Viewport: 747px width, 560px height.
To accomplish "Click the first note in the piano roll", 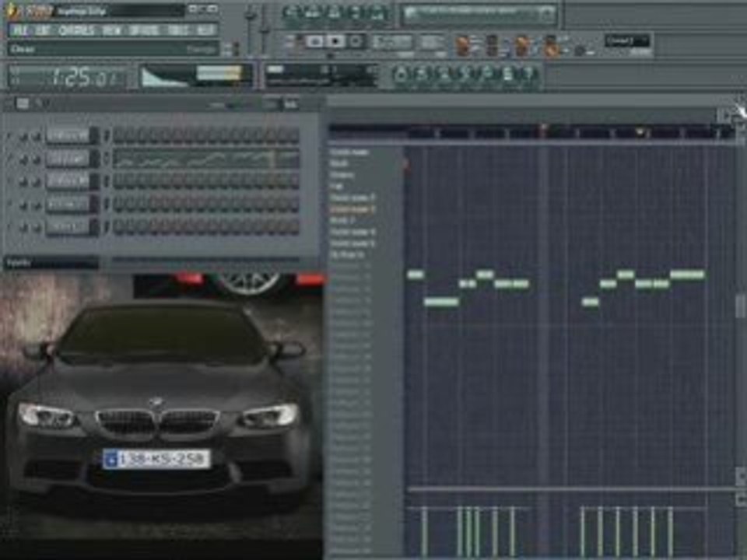I will point(416,275).
